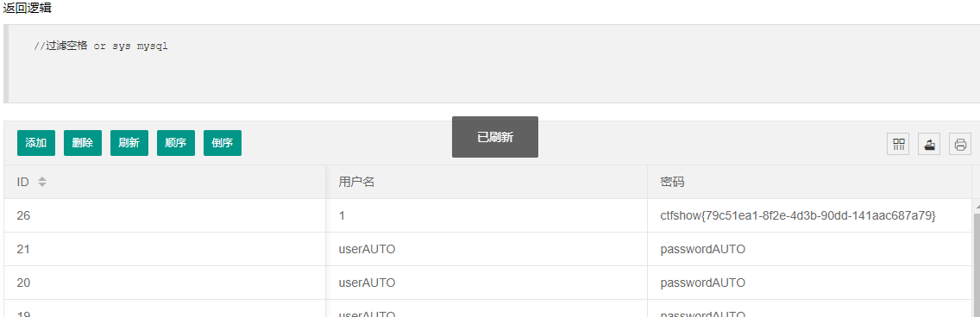Open the column filter grid icon

(899, 144)
